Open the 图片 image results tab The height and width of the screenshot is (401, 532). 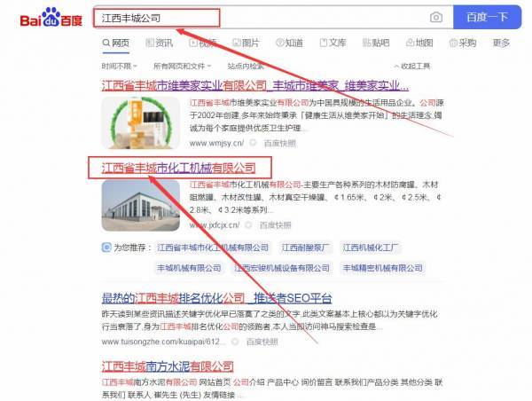(246, 43)
